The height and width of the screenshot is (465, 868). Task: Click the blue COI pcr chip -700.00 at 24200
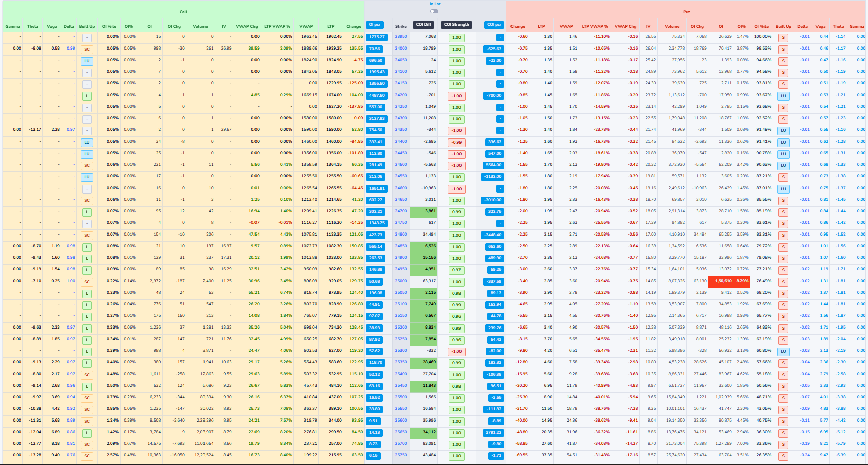click(x=492, y=95)
